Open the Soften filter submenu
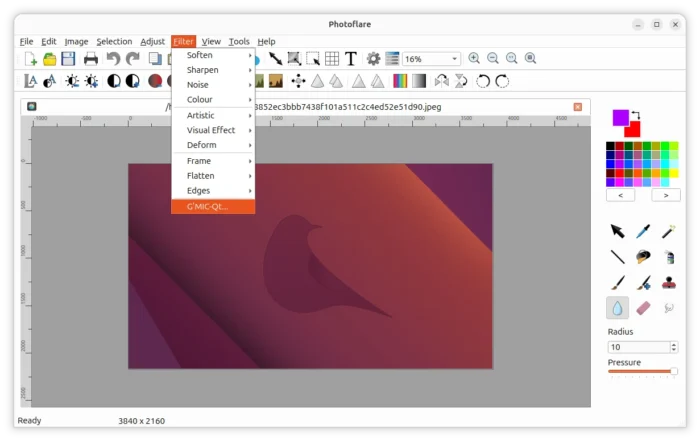Screen dimensions: 700x441 point(213,55)
